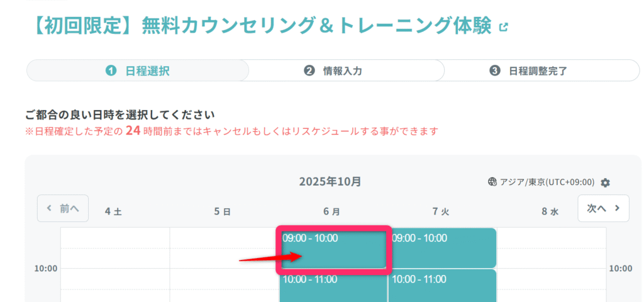Select the 日程選択 step tab
The image size is (644, 302).
coord(138,70)
